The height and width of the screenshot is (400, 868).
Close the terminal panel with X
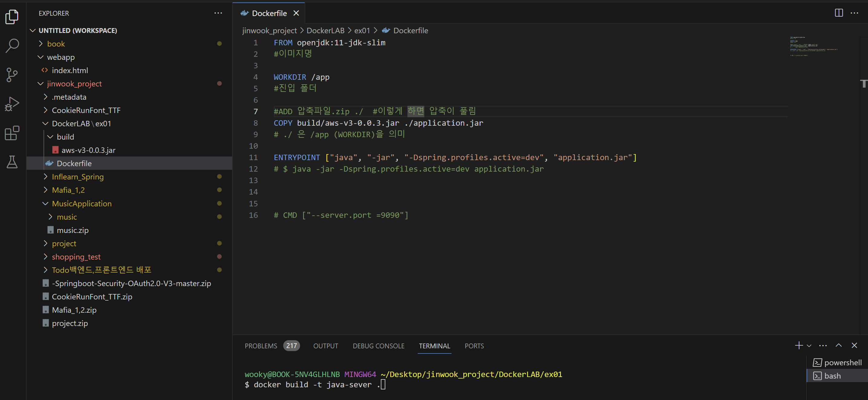(854, 345)
